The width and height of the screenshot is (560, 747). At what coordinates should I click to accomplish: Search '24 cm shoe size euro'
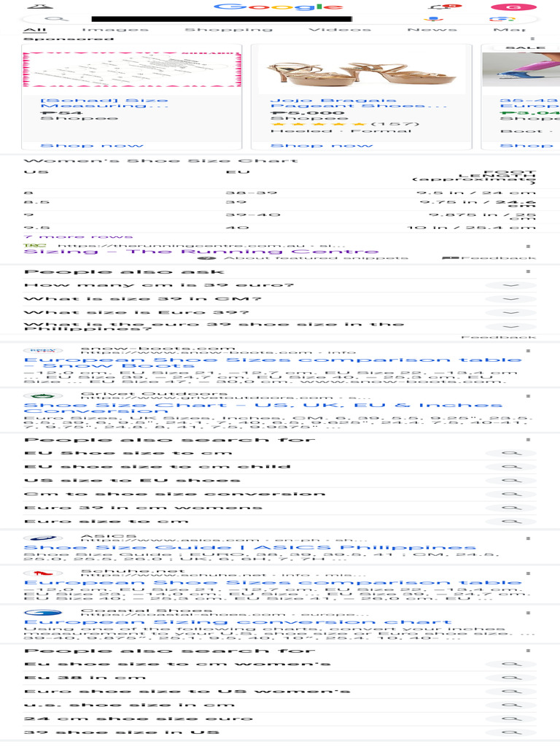(138, 719)
